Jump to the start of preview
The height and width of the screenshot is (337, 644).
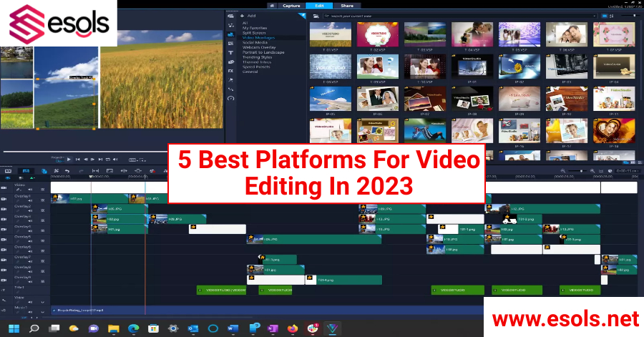pos(77,160)
